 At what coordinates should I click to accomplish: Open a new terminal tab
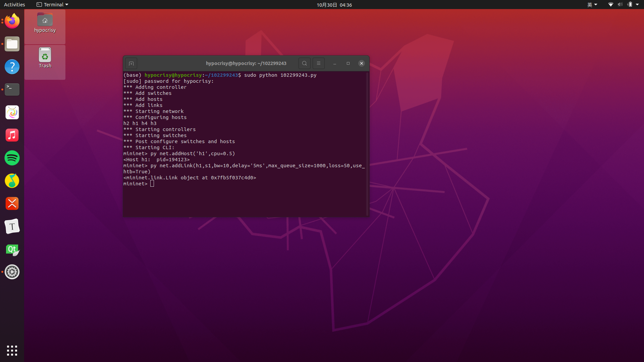point(131,63)
